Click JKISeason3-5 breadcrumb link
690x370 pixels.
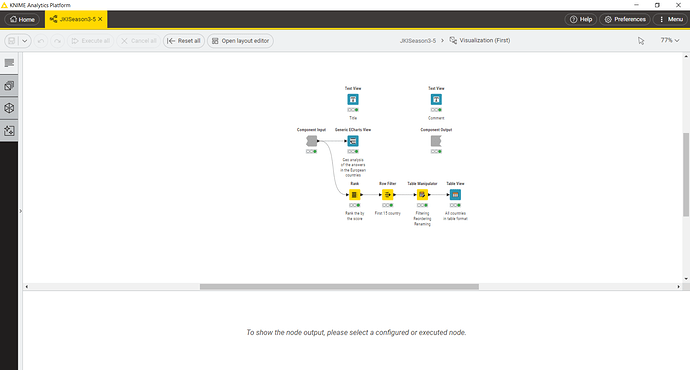[418, 40]
